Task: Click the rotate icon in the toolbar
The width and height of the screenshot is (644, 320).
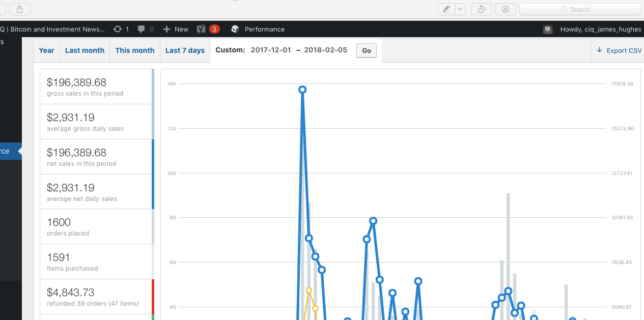Action: [481, 9]
